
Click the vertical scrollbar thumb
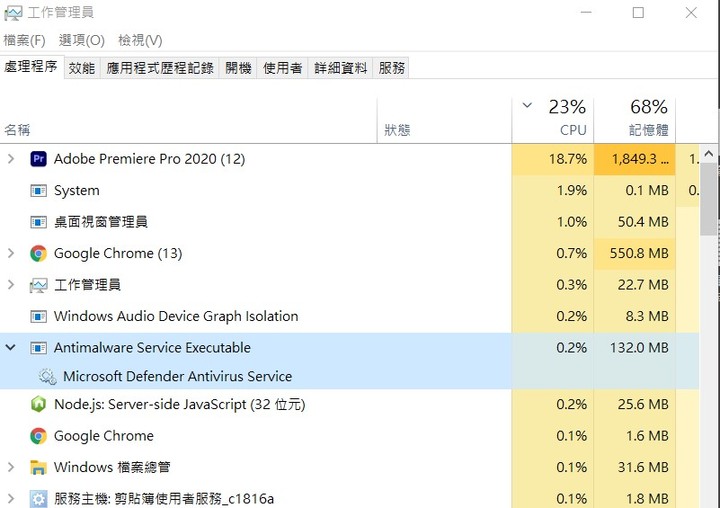coord(709,199)
